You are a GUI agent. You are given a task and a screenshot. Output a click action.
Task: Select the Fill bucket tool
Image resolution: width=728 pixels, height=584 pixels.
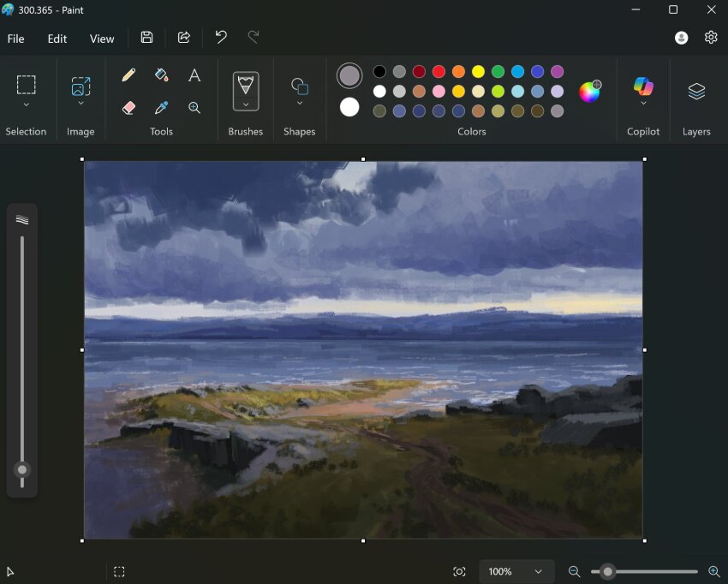pos(161,75)
